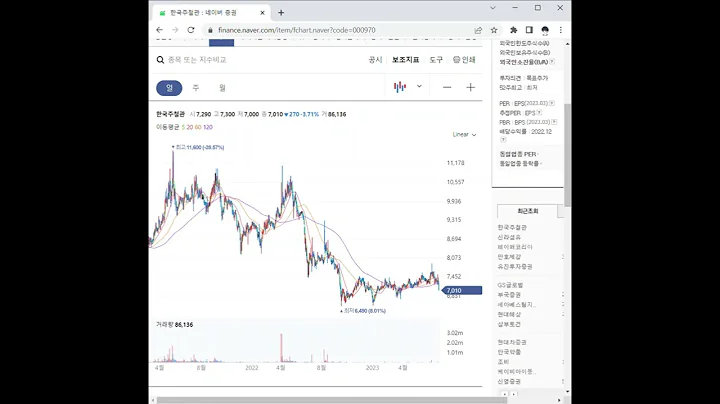
Task: Click the browser forward arrow
Action: pos(175,30)
